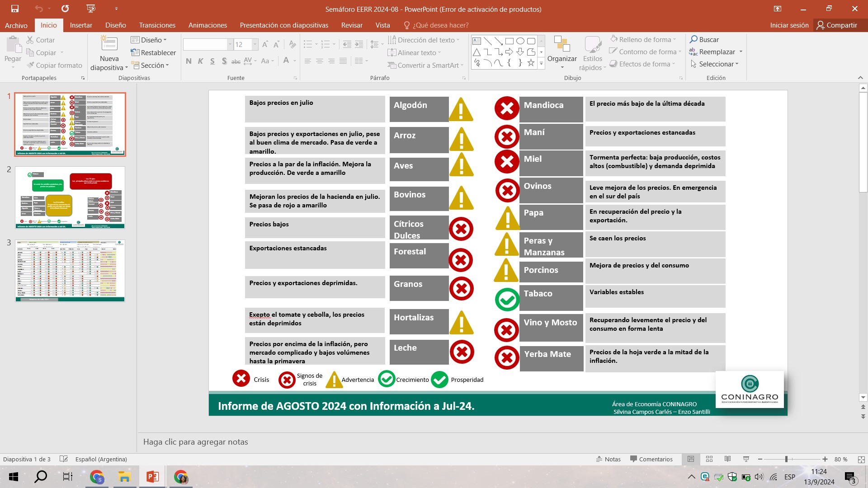Toggle the Comentarios pane button
The height and width of the screenshot is (488, 868).
[x=651, y=459]
